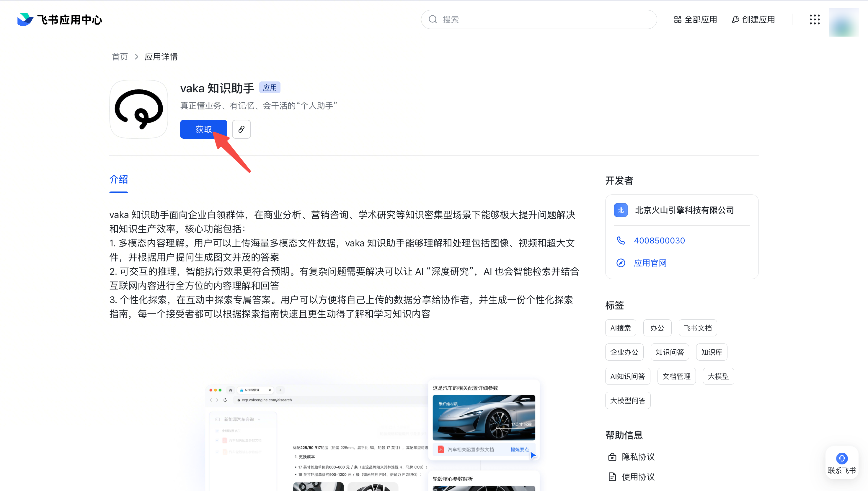
Task: Go to 首页 via the breadcrumb
Action: pyautogui.click(x=120, y=57)
